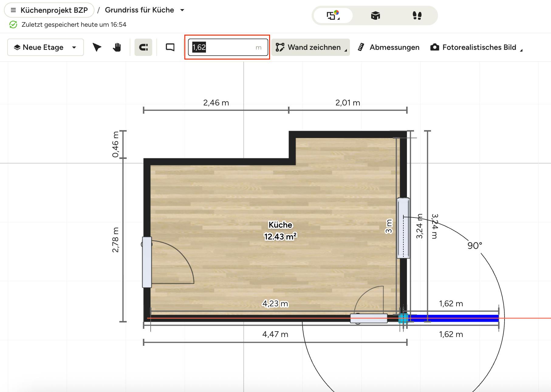Image resolution: width=551 pixels, height=392 pixels.
Task: Click the rectangle room shape icon
Action: (170, 47)
